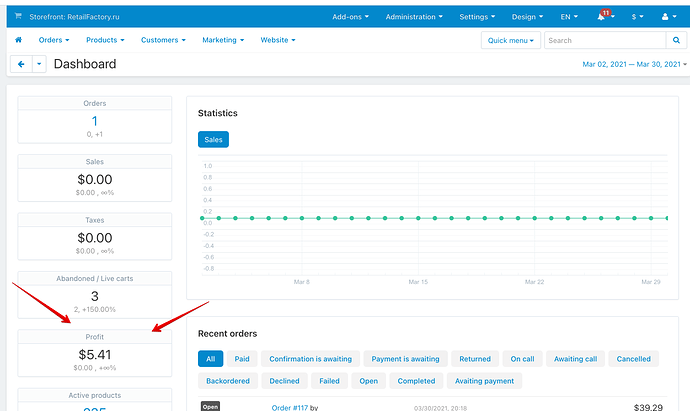Filter recent orders by Completed
Viewport: 690px width, 411px height.
416,381
